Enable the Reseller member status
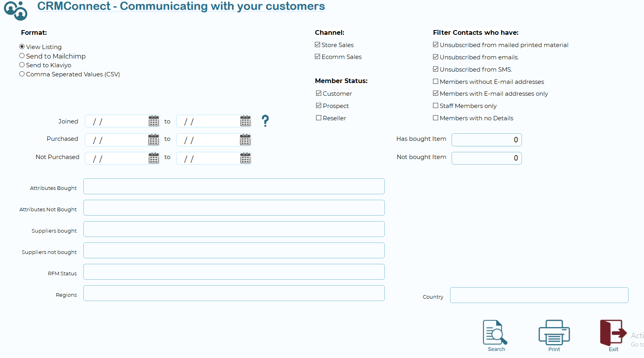Screen dimensions: 644x358 (319, 118)
